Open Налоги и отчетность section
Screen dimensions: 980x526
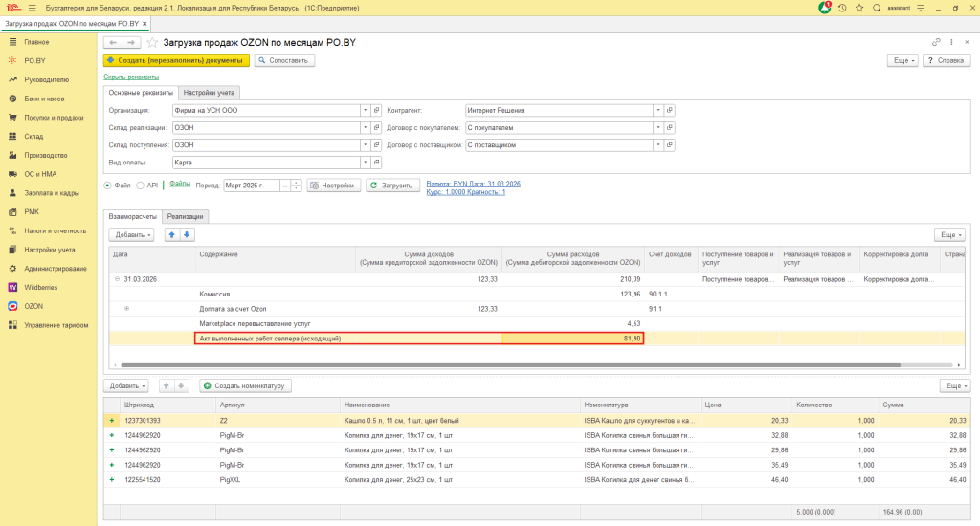[55, 230]
